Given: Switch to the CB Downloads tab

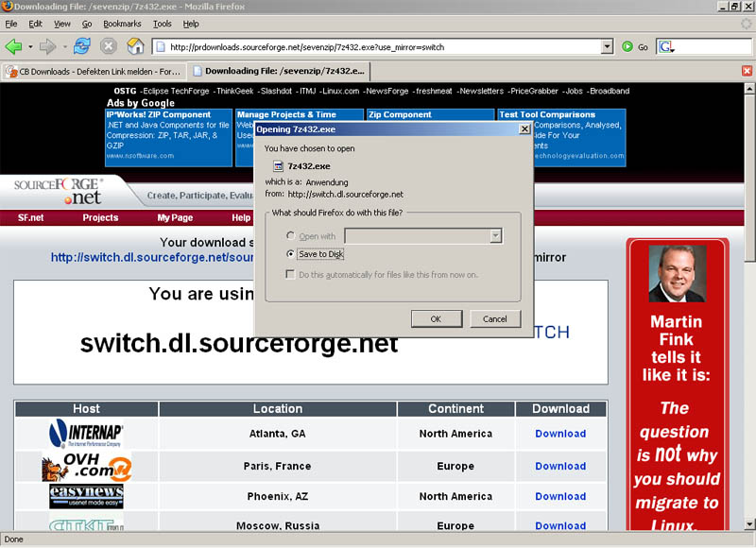Looking at the screenshot, I should pos(94,71).
